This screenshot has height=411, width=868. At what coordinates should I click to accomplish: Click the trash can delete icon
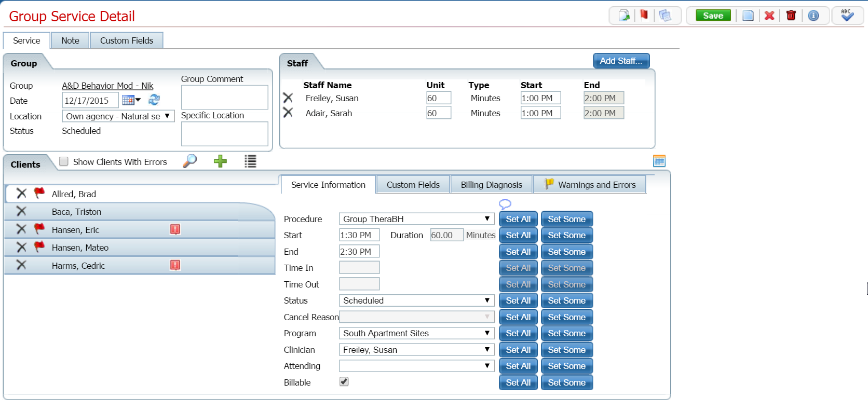tap(791, 16)
